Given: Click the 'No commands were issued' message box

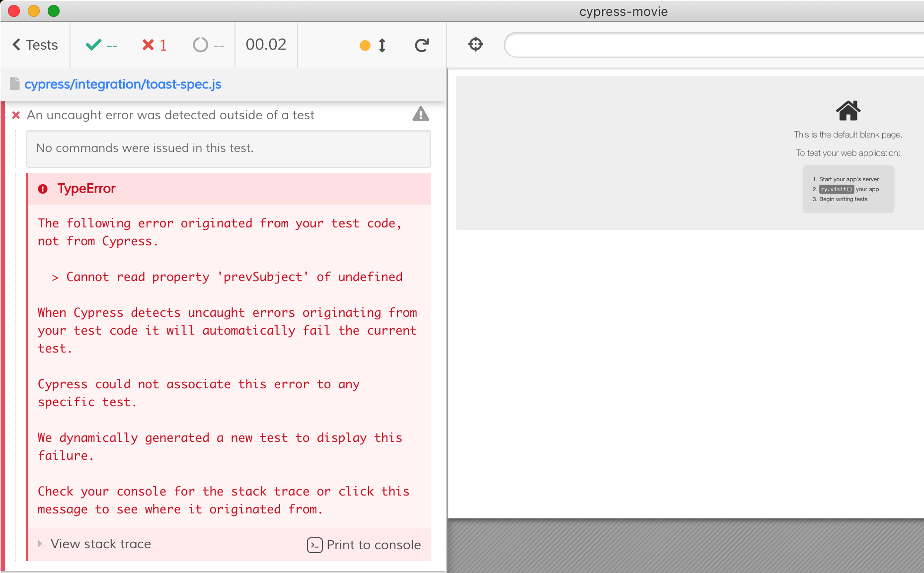Looking at the screenshot, I should (229, 148).
